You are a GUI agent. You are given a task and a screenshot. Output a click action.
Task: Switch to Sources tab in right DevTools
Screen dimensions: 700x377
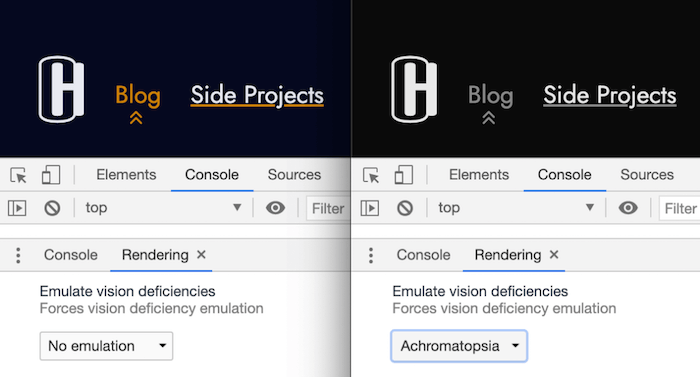[647, 175]
